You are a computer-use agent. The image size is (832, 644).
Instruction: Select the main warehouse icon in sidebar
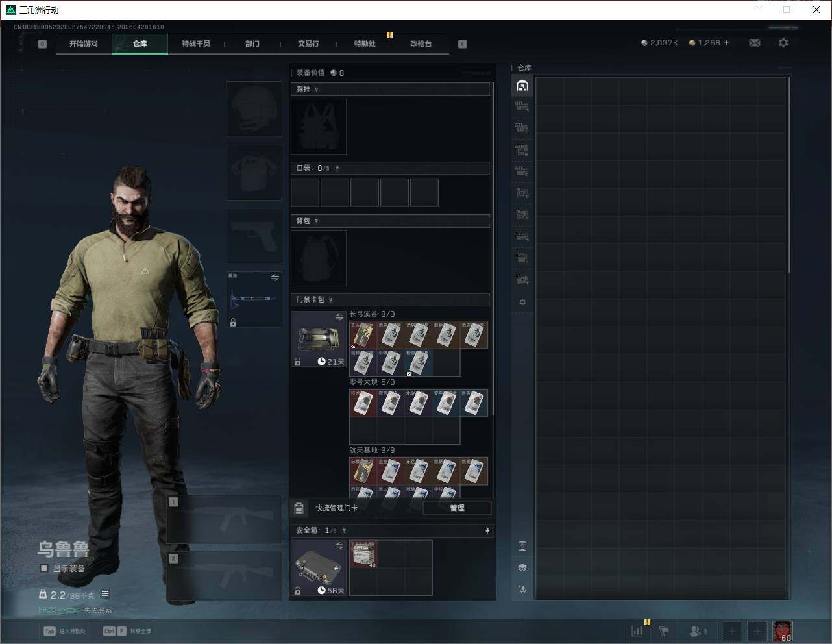(522, 86)
